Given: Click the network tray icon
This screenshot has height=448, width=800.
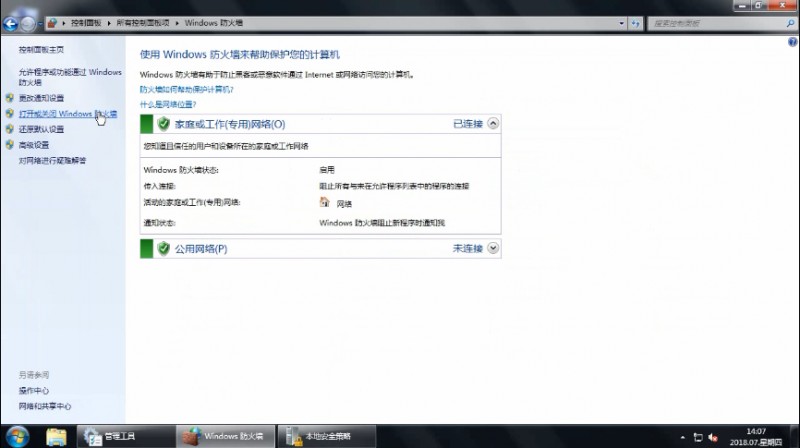Looking at the screenshot, I should coord(698,437).
